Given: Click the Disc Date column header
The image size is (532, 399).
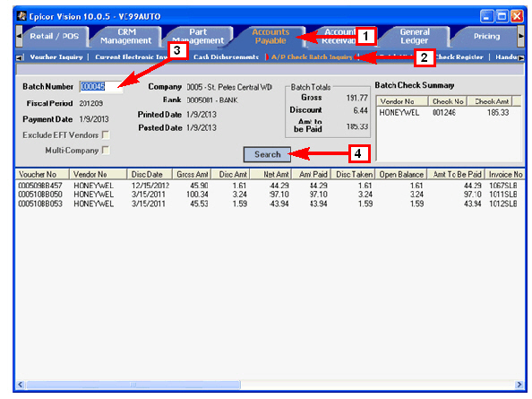Looking at the screenshot, I should coord(150,174).
